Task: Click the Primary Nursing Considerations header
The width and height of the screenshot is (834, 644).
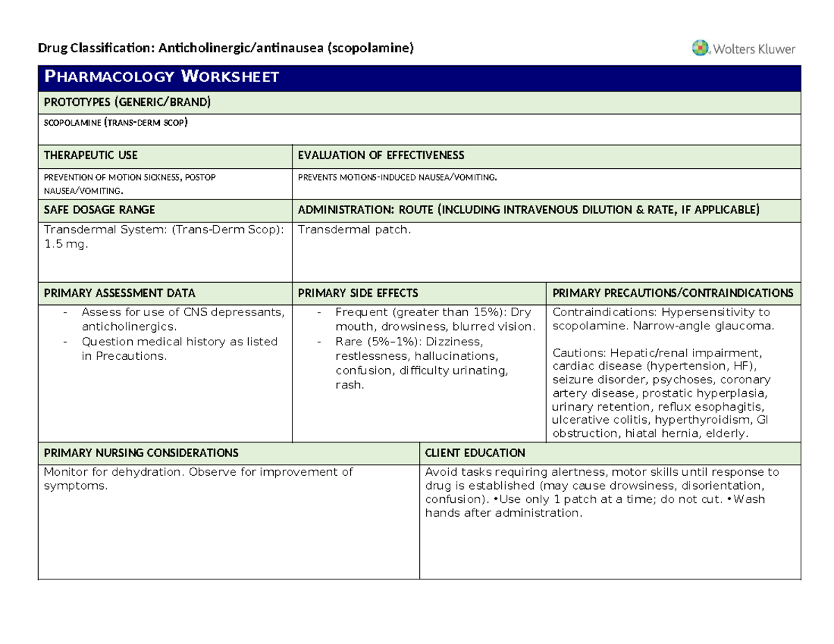Action: click(x=141, y=453)
